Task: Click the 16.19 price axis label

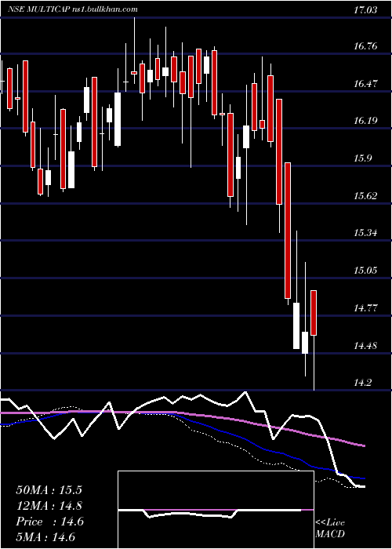Action: 365,121
